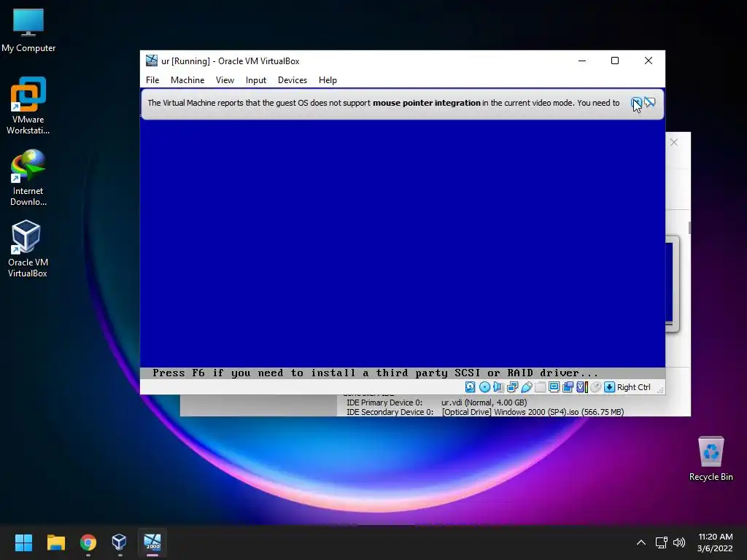Click the virtualization CPU status icon

581,387
